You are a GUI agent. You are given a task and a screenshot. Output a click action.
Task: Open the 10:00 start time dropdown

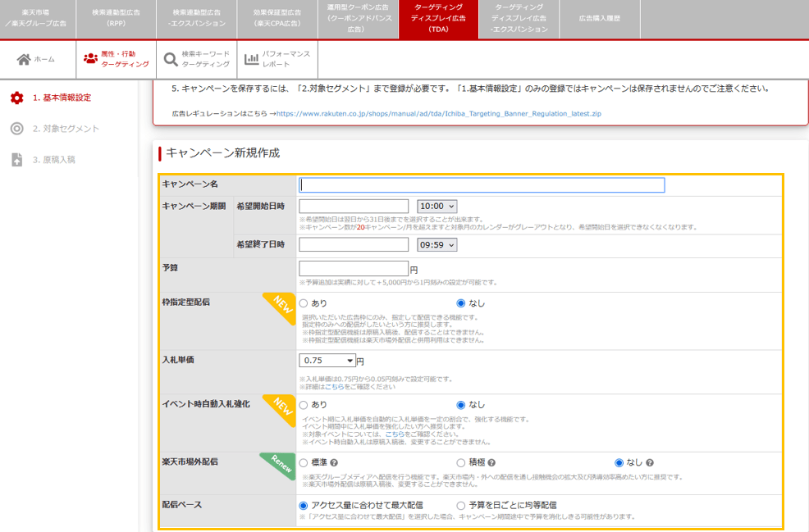click(436, 205)
